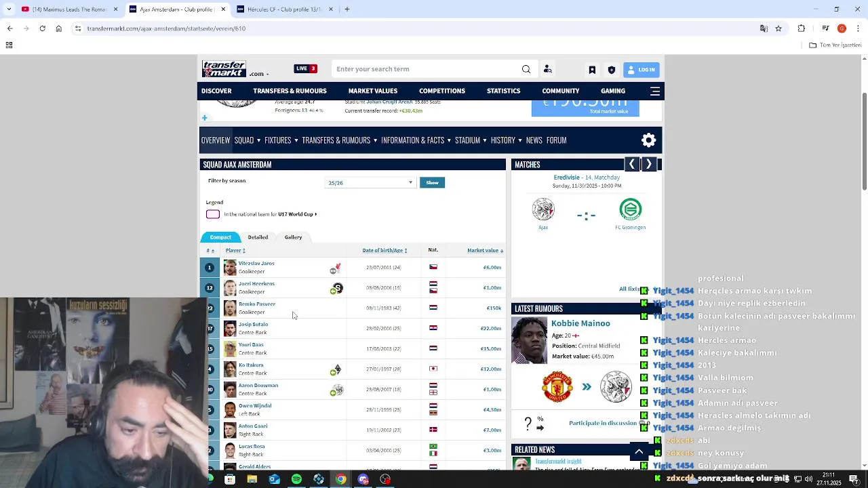Viewport: 868px width, 488px height.
Task: Open the Transfermarkt settings gear icon
Action: 649,140
